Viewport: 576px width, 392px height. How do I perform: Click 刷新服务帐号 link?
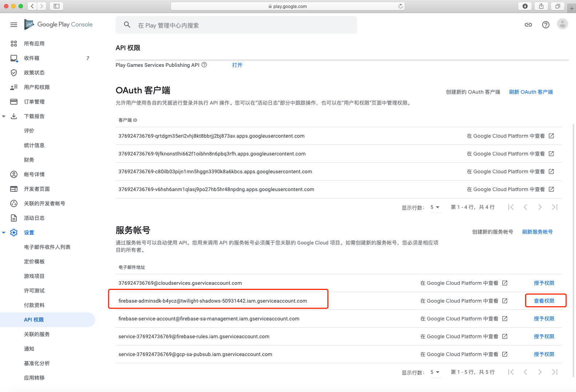tap(537, 232)
